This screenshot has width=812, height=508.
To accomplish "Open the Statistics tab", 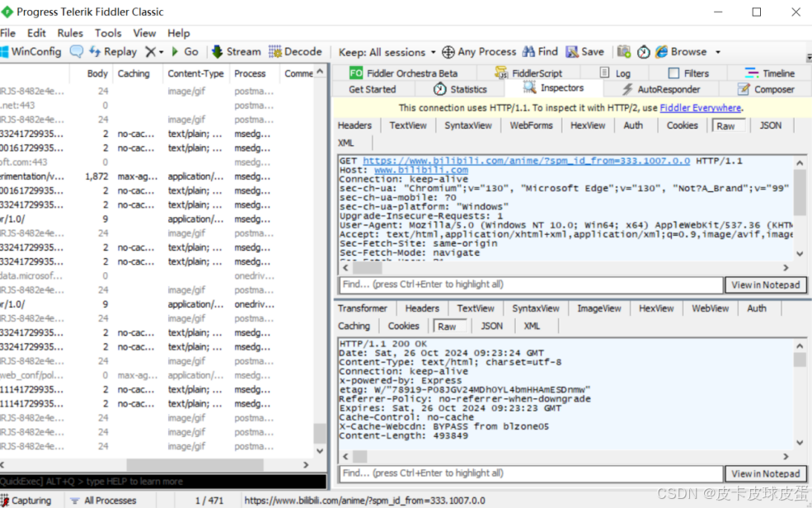I will tap(460, 89).
